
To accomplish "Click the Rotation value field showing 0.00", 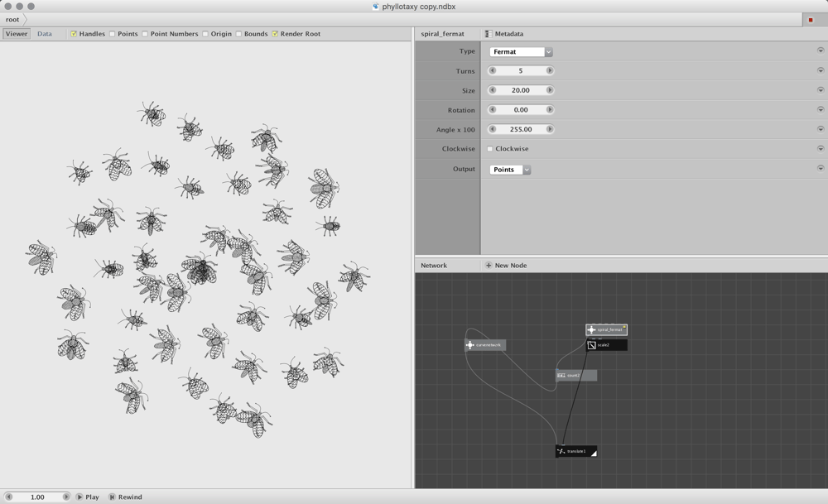I will [x=521, y=110].
